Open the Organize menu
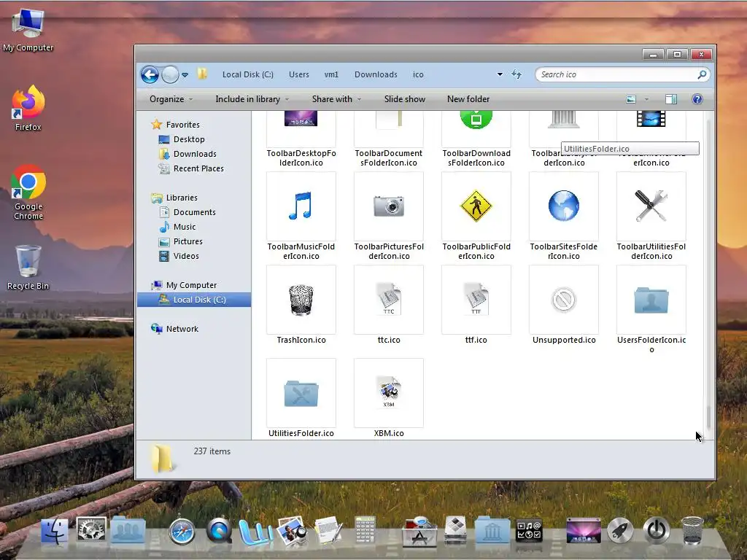The width and height of the screenshot is (747, 560). [171, 99]
